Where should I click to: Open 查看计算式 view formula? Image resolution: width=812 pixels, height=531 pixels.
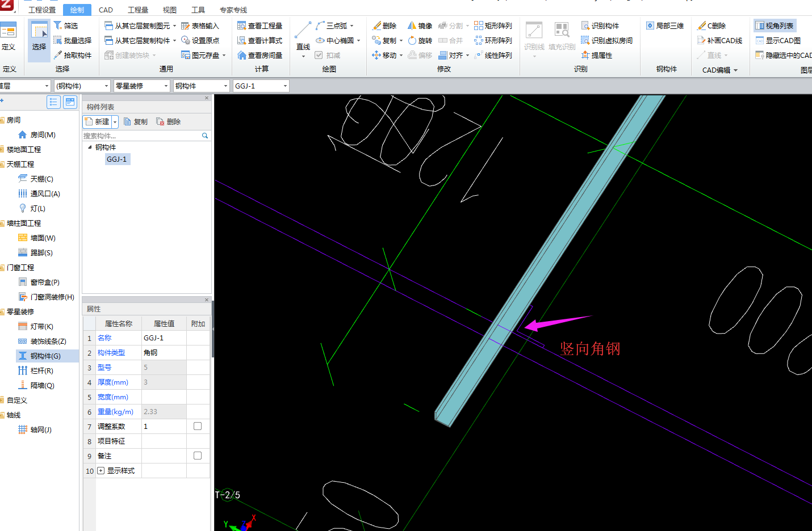pyautogui.click(x=259, y=40)
